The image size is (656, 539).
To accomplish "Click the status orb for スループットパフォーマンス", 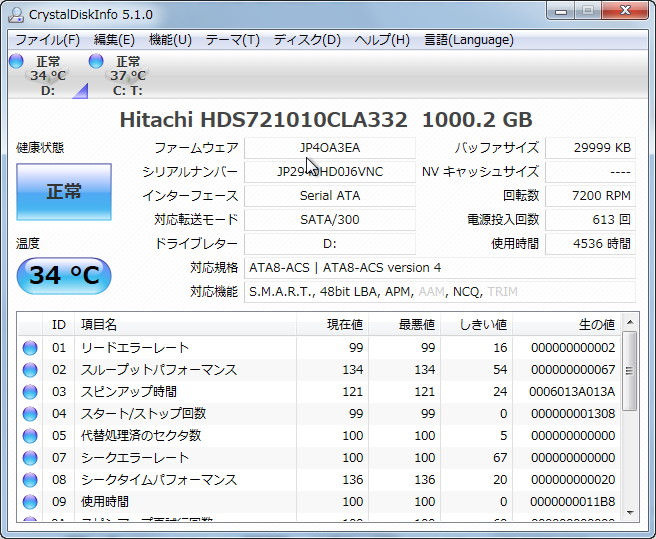I will tap(30, 370).
